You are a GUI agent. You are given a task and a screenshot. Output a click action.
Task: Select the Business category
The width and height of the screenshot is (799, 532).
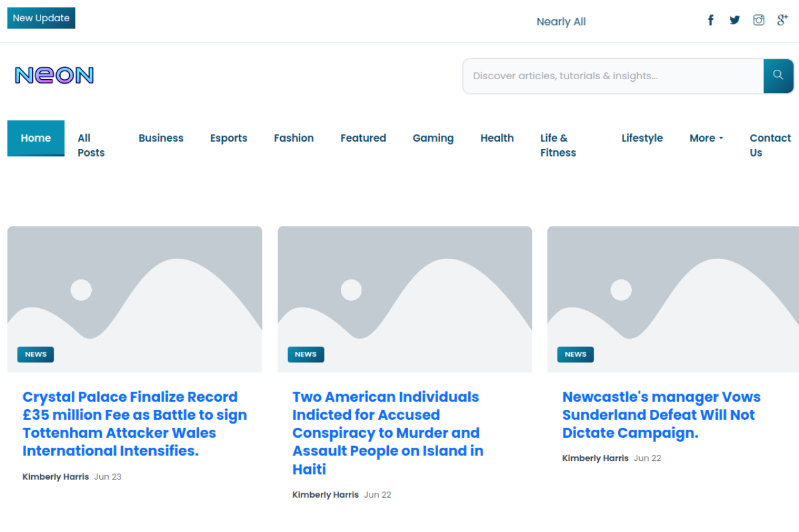click(161, 138)
